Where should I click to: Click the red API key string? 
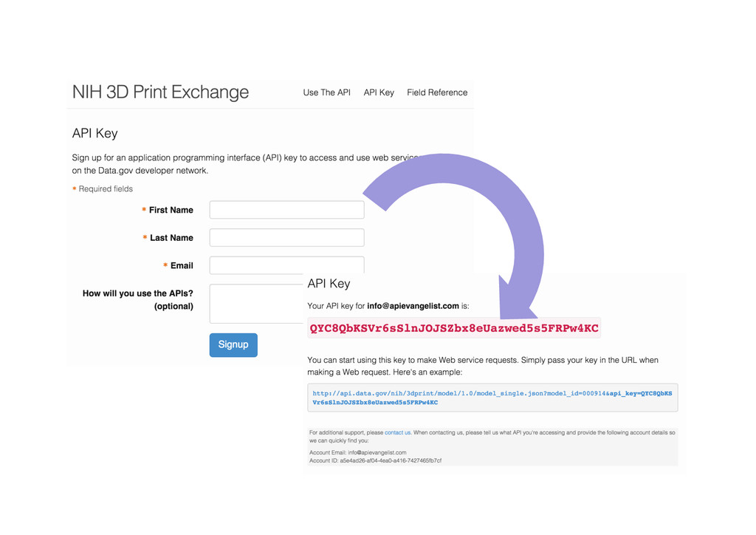453,328
